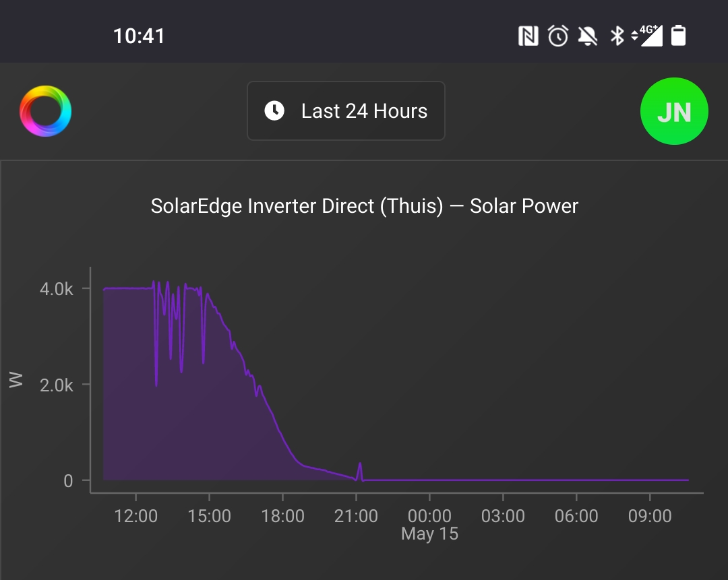This screenshot has width=728, height=580.
Task: Tap the muted notifications bell icon
Action: click(588, 36)
